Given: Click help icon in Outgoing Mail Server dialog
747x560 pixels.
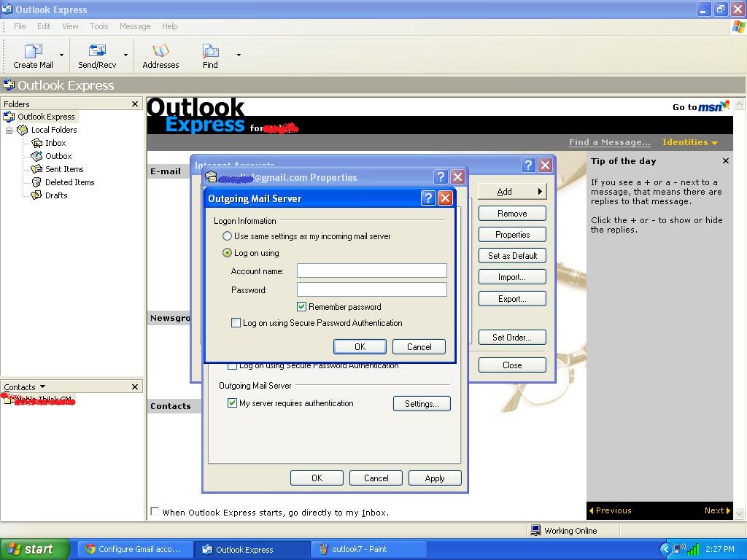Looking at the screenshot, I should point(428,198).
